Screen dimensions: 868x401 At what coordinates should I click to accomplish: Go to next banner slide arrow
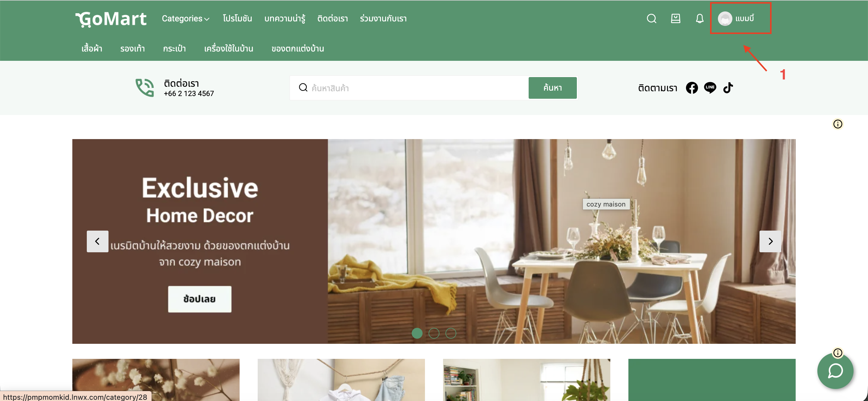(770, 241)
